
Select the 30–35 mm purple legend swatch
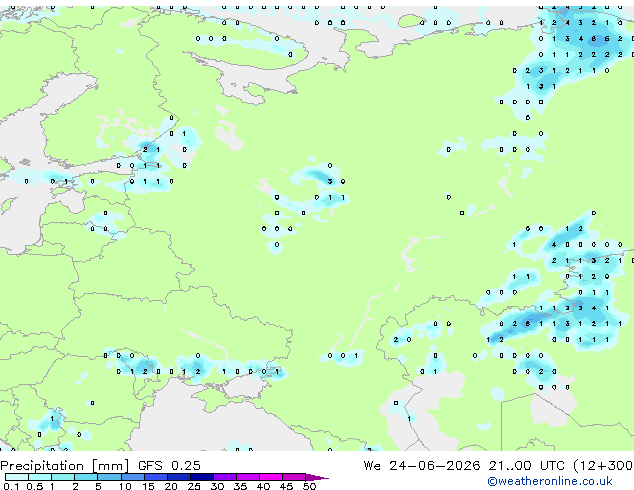coord(225,477)
